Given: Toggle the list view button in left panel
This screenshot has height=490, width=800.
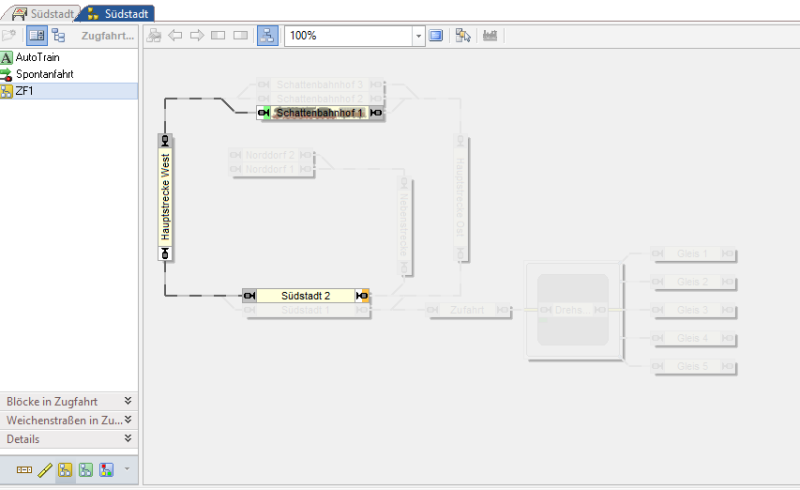Looking at the screenshot, I should click(36, 35).
